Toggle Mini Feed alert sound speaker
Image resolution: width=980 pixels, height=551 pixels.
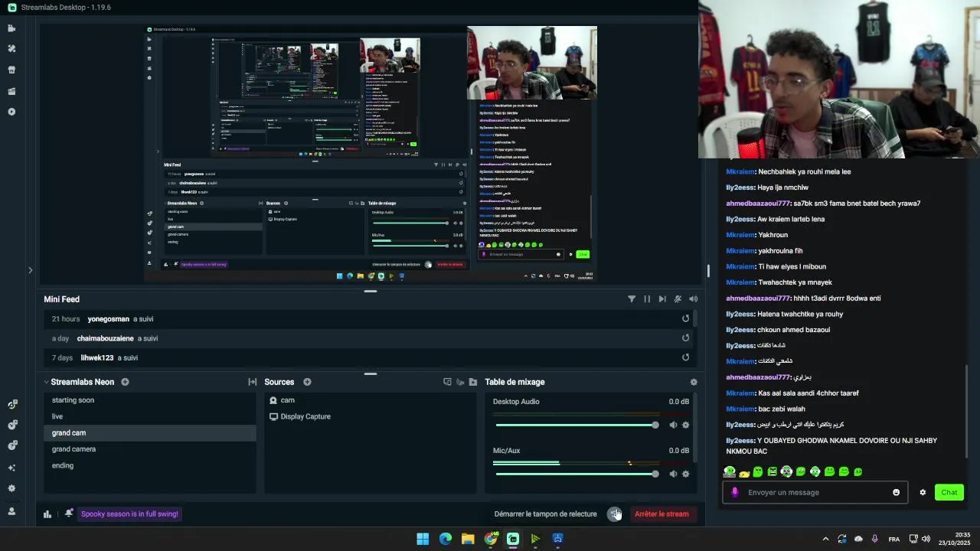(693, 299)
